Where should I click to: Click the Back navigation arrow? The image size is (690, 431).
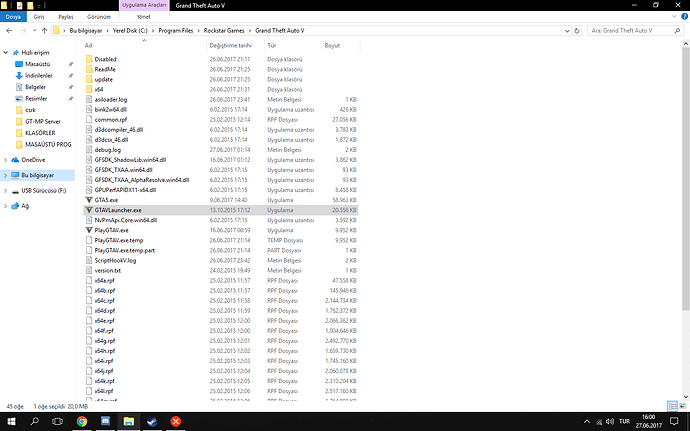click(x=9, y=30)
